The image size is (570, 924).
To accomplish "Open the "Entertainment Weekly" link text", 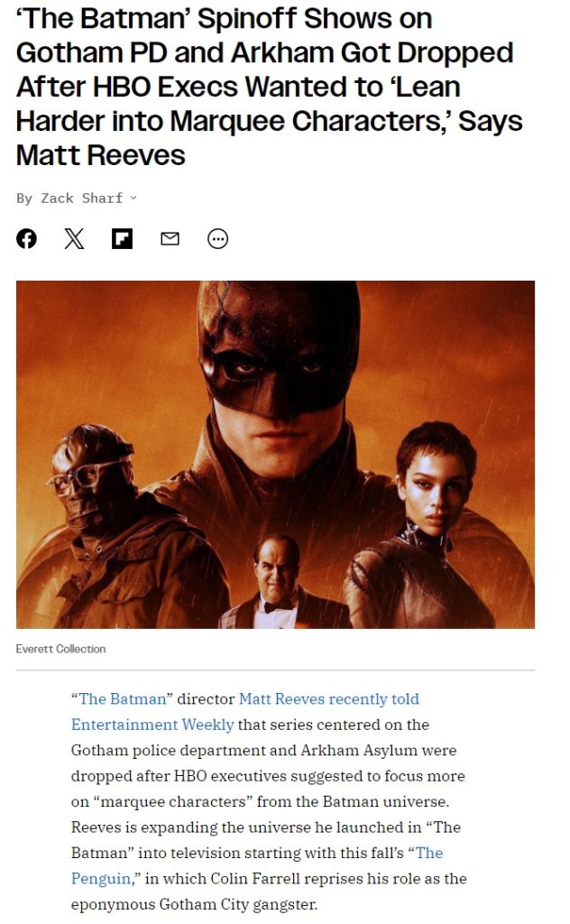I will [152, 725].
